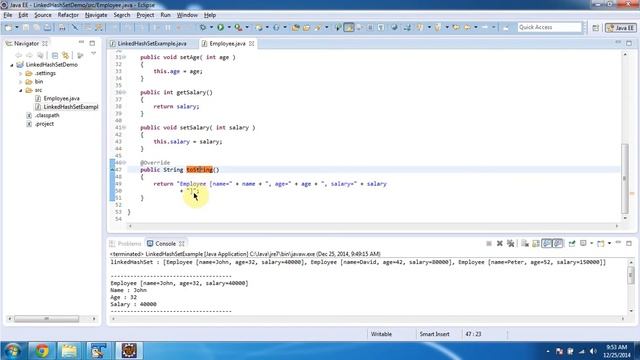Viewport: 640px width, 360px height.
Task: Collapse the LinkedHashSetDemo project node
Action: coord(12,65)
